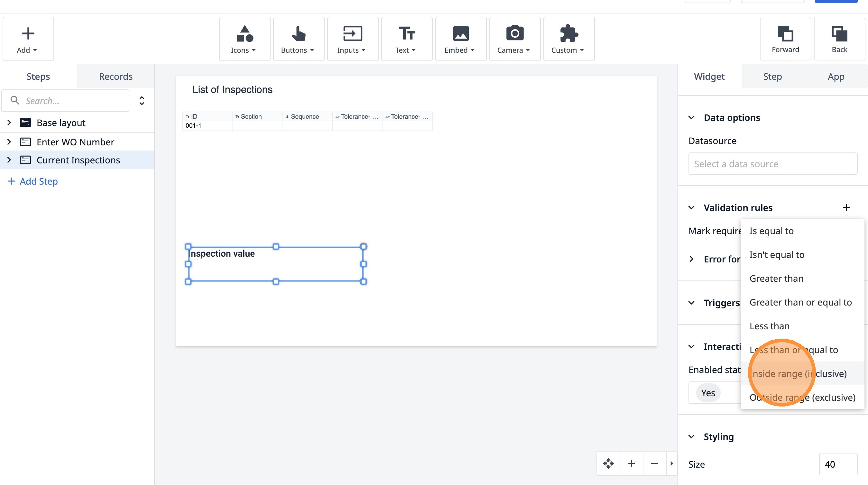The width and height of the screenshot is (868, 485).
Task: Click the pan canvas move icon
Action: (x=608, y=463)
